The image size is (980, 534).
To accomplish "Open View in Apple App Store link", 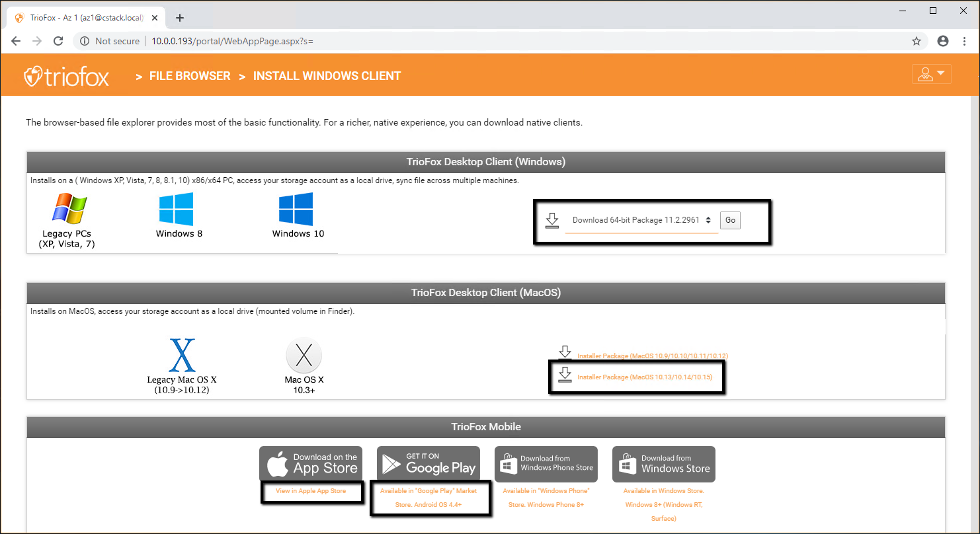I will coord(311,491).
